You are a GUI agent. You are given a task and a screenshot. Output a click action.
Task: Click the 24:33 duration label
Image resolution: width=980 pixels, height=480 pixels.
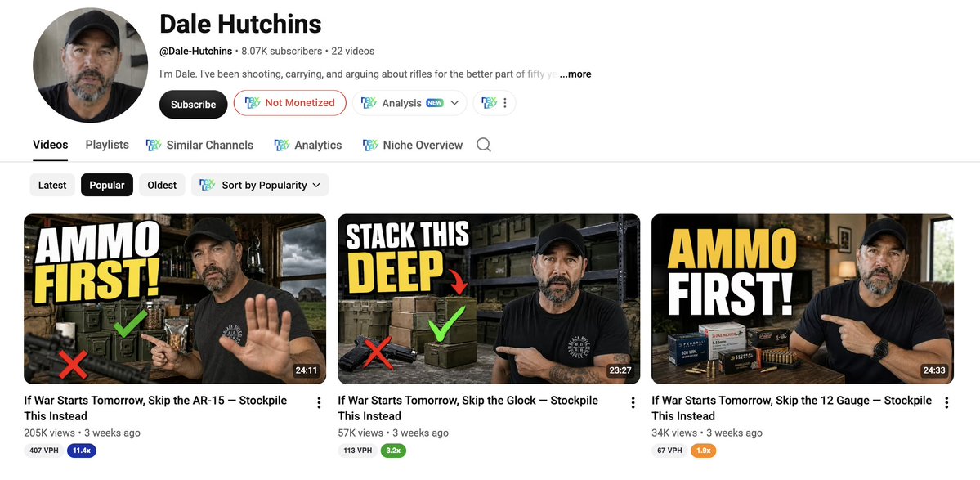pos(933,370)
